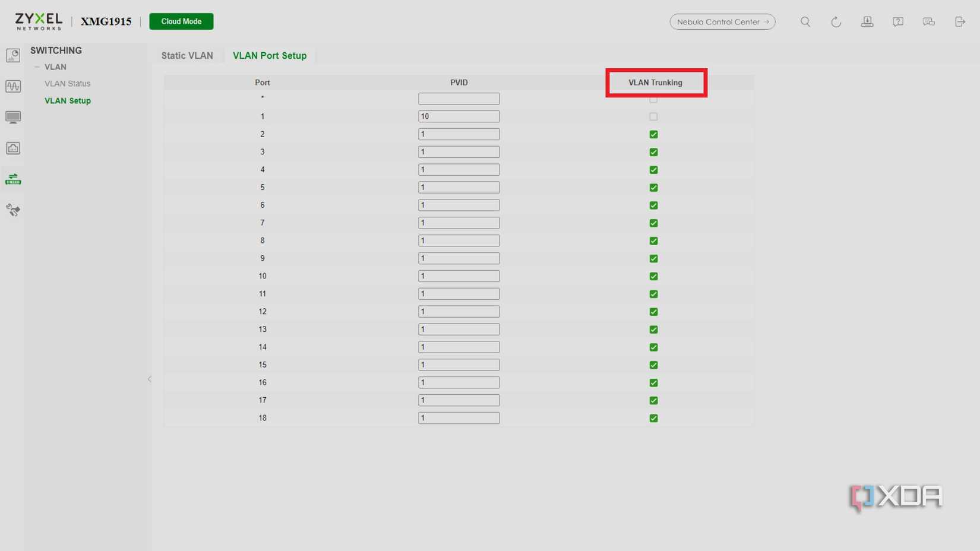Disable VLAN Trunking on port 2
980x551 pixels.
click(x=653, y=134)
